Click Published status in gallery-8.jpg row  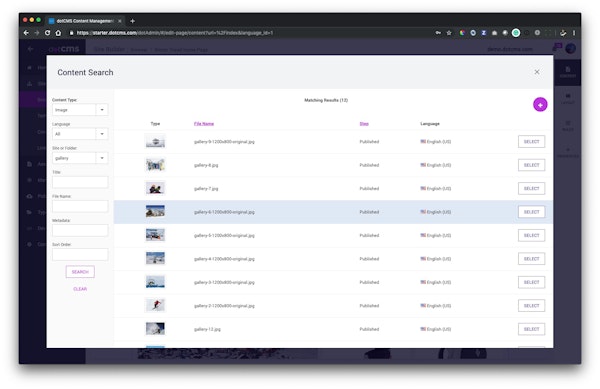click(x=369, y=165)
